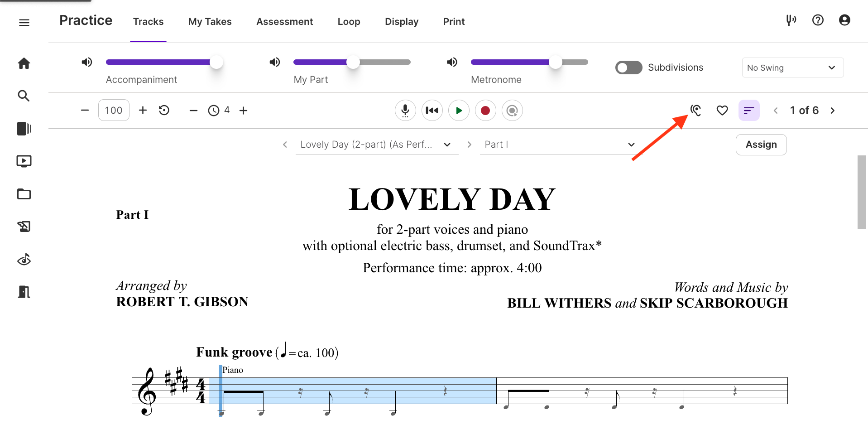868x444 pixels.
Task: Click the ear listening icon
Action: (696, 110)
